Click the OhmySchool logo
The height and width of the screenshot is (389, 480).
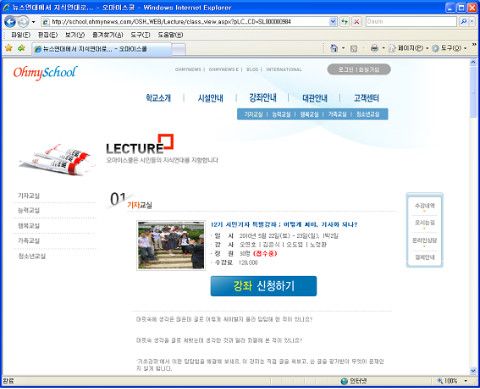(45, 72)
